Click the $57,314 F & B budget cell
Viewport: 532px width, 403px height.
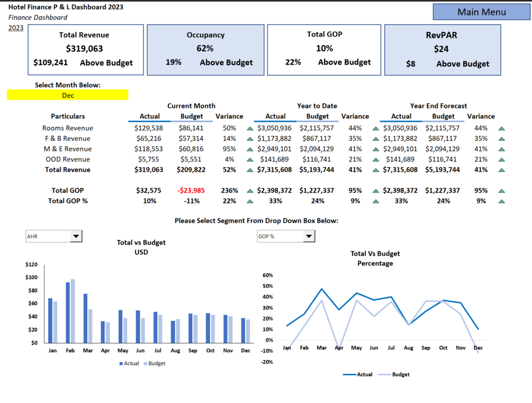(191, 139)
